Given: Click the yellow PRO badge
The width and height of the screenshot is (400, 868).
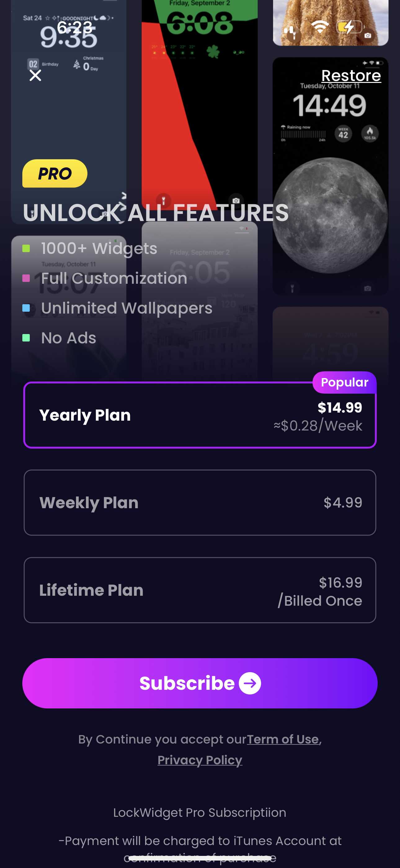Looking at the screenshot, I should click(x=54, y=173).
